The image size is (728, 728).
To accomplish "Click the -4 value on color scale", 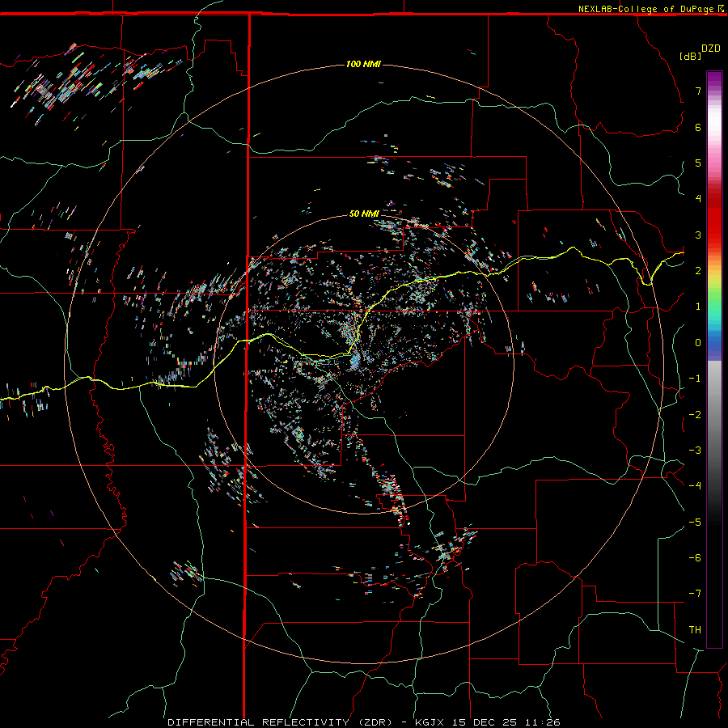I will pos(695,486).
